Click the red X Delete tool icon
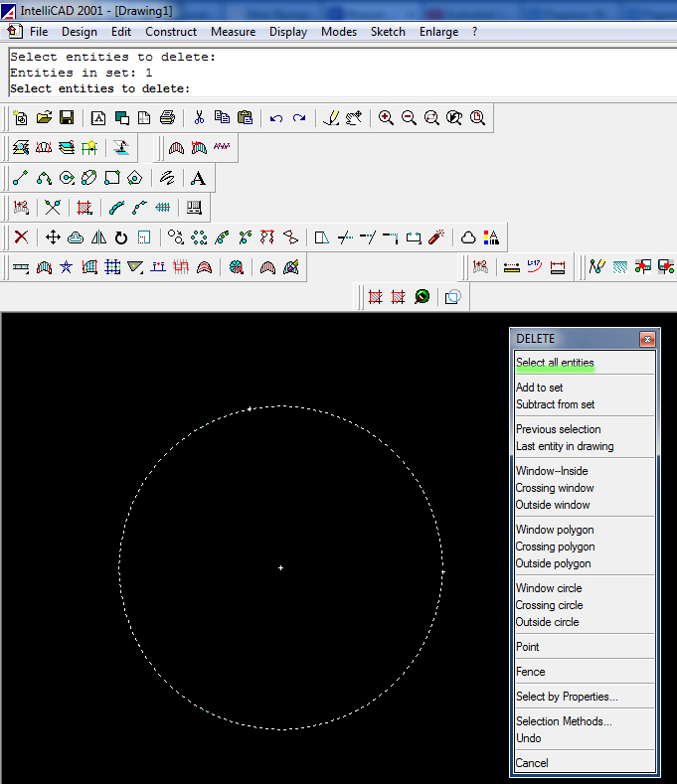The width and height of the screenshot is (677, 784). click(20, 237)
